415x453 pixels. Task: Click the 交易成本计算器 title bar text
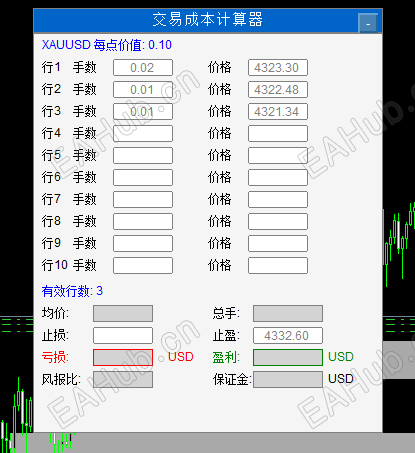coord(208,20)
